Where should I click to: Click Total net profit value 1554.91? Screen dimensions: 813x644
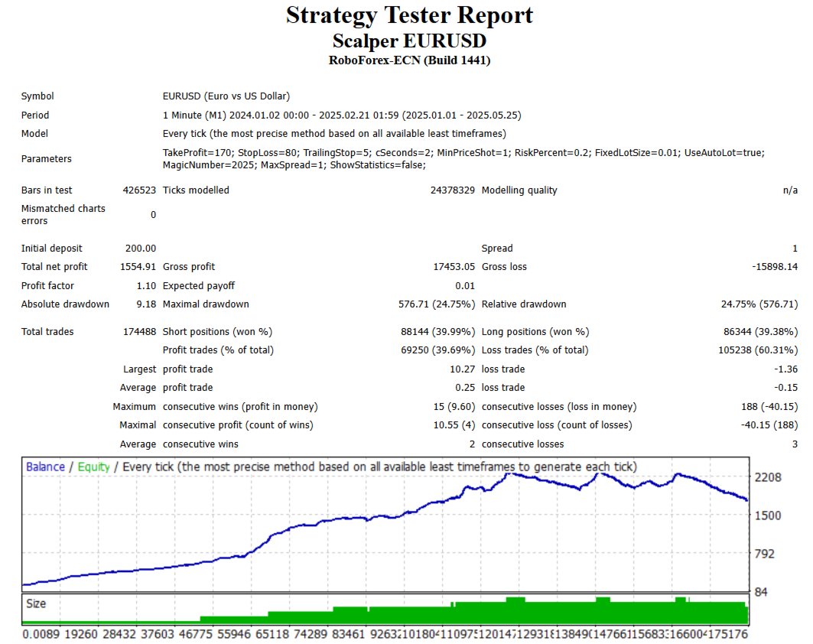click(x=138, y=266)
